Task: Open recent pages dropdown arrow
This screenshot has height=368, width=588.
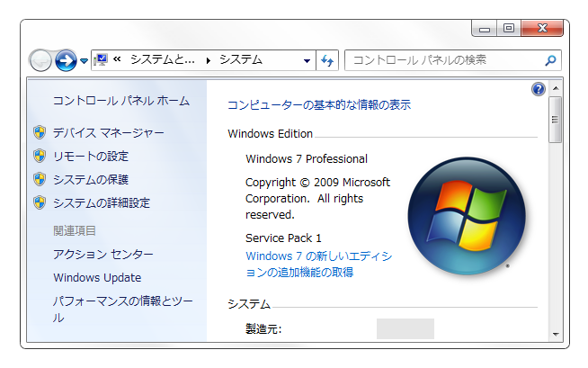Action: pyautogui.click(x=84, y=61)
